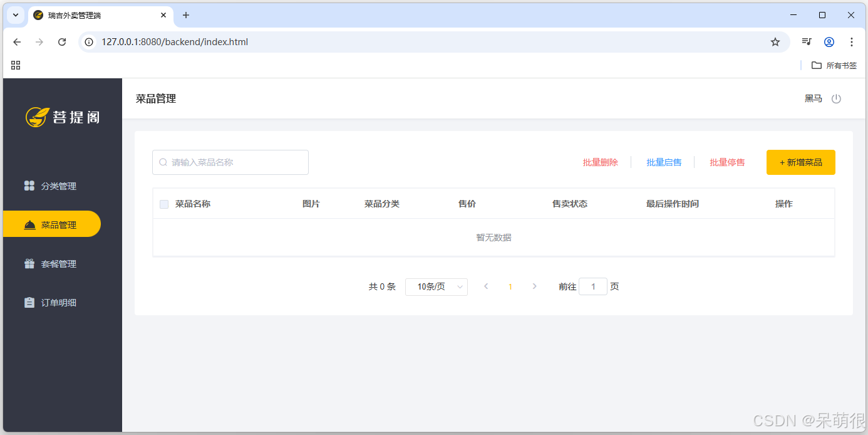Open the apps grid shortcut in bookmarks bar
868x435 pixels.
coord(16,65)
